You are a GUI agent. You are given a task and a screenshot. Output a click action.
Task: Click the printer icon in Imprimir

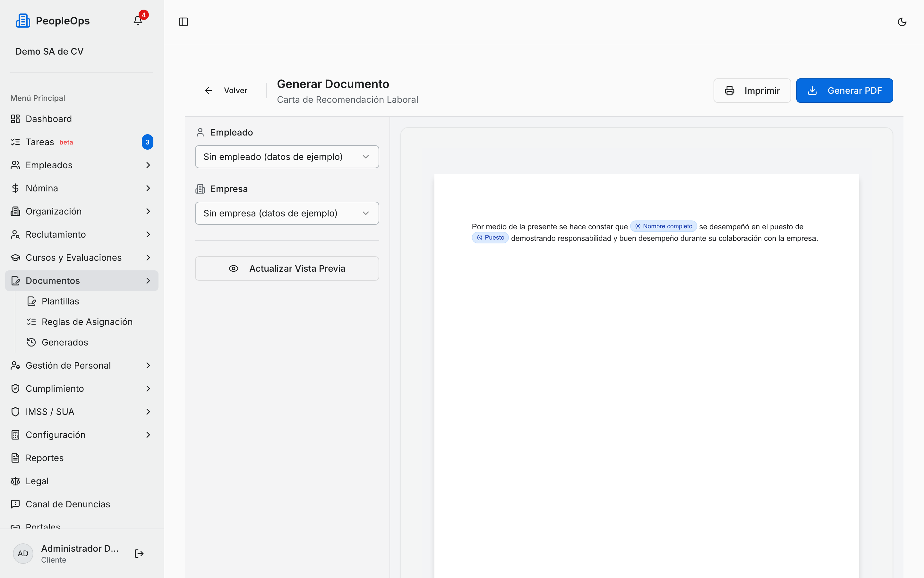(x=729, y=91)
